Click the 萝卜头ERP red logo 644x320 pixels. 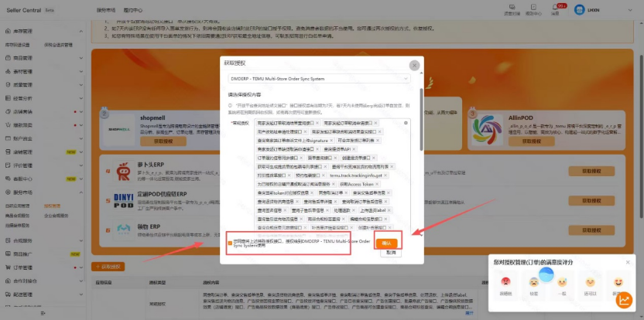tap(123, 171)
